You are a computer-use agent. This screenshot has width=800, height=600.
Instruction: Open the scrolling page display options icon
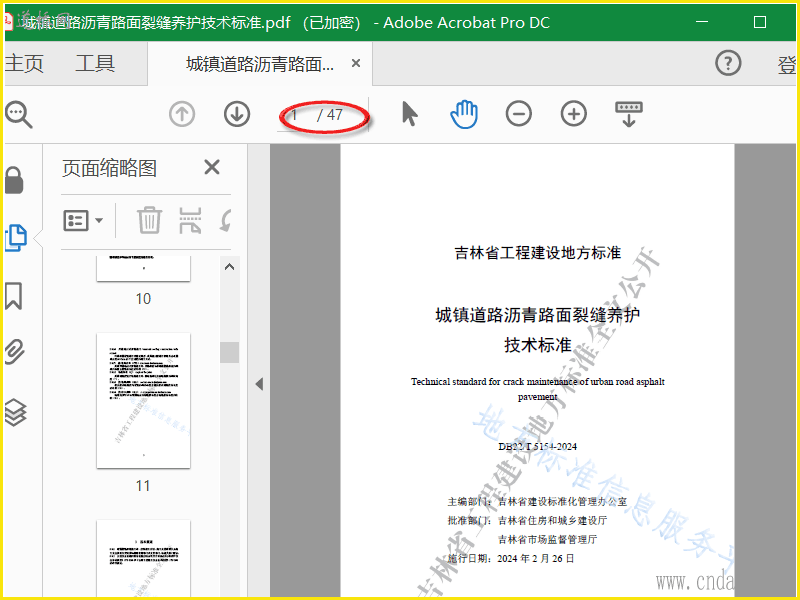pyautogui.click(x=629, y=114)
